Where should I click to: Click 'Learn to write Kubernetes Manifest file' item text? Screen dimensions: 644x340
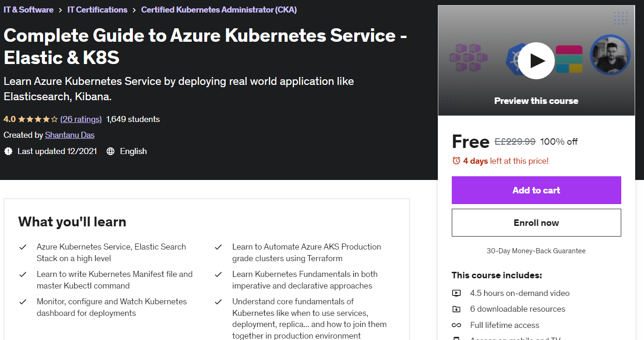coord(115,280)
